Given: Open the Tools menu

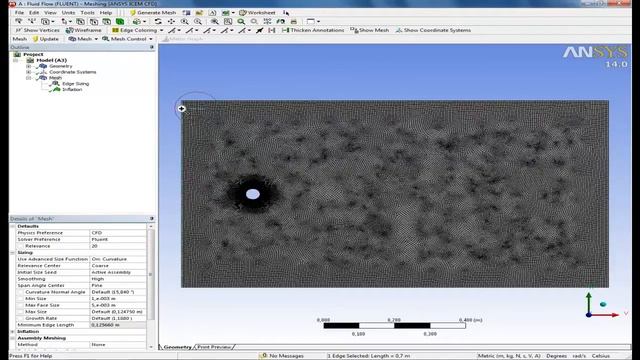Looking at the screenshot, I should click(87, 13).
